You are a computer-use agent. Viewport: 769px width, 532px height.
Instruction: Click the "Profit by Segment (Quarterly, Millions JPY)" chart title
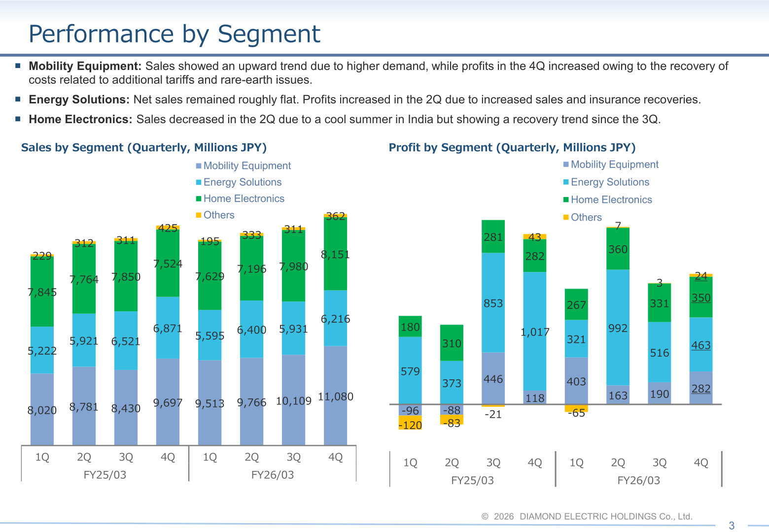[512, 148]
